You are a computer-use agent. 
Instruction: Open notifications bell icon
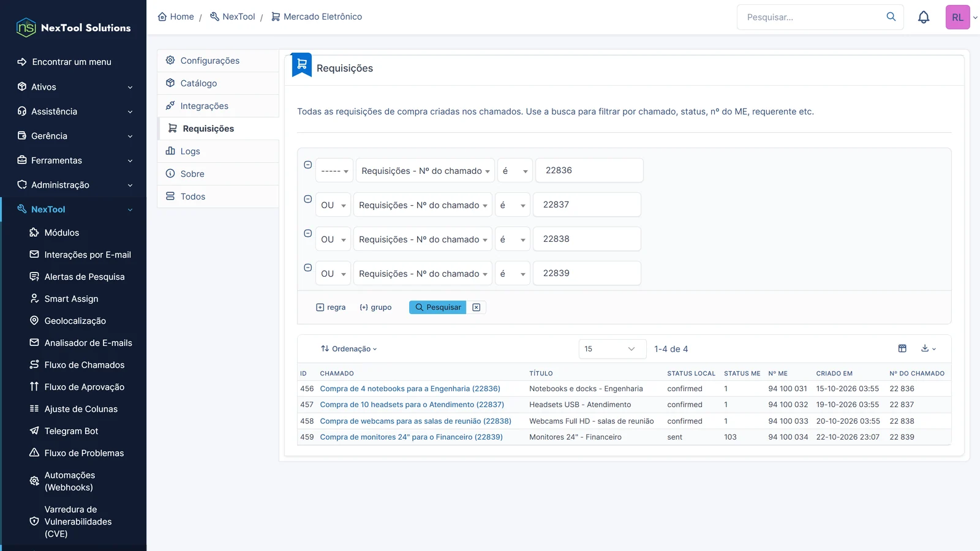tap(924, 17)
